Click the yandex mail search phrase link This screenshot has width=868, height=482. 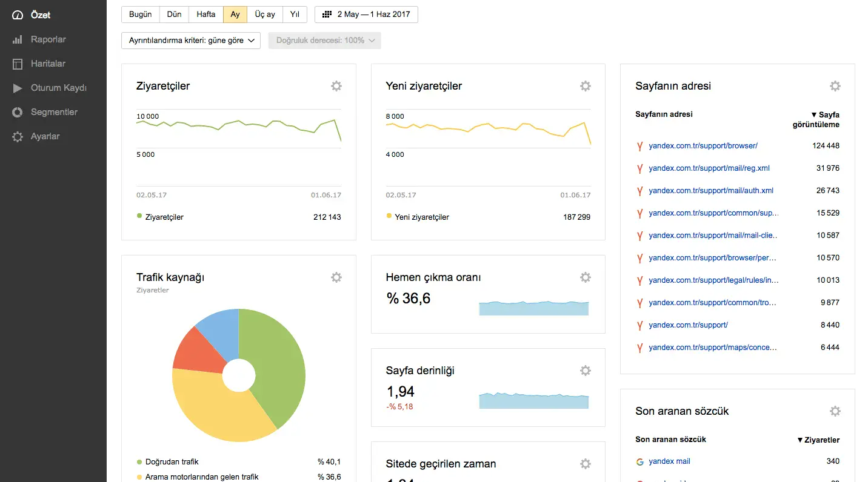click(x=669, y=461)
